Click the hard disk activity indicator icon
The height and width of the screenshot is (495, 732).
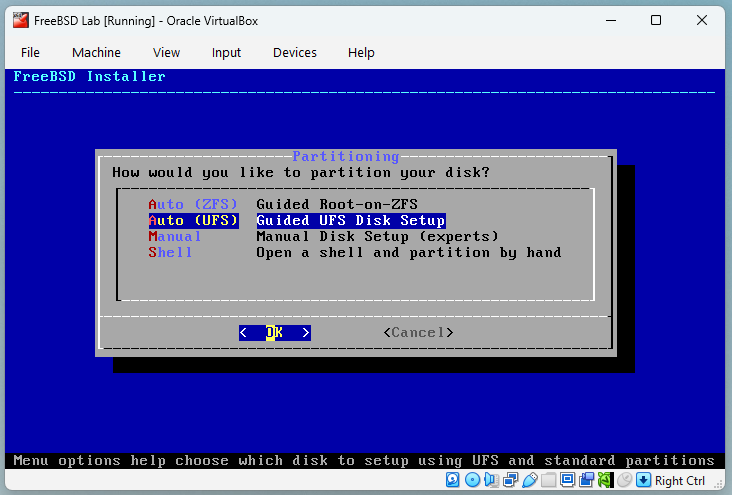point(452,480)
